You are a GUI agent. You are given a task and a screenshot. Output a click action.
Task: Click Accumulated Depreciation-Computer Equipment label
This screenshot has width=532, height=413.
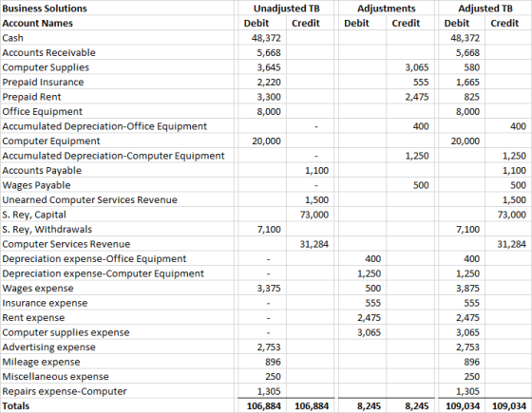point(113,156)
